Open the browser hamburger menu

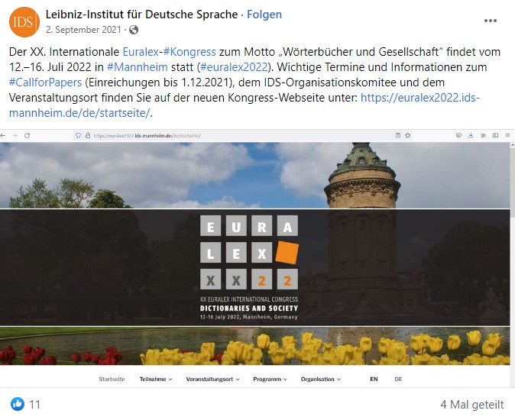tap(508, 135)
